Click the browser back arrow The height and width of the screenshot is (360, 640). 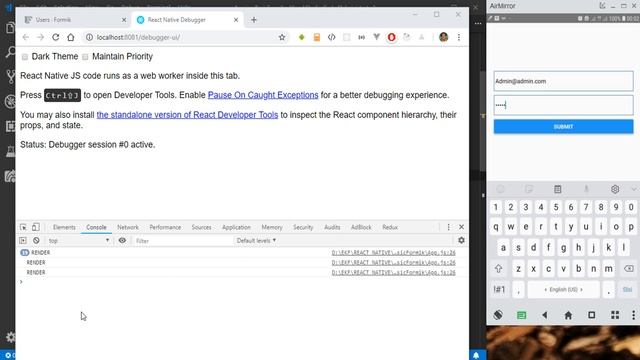point(25,37)
